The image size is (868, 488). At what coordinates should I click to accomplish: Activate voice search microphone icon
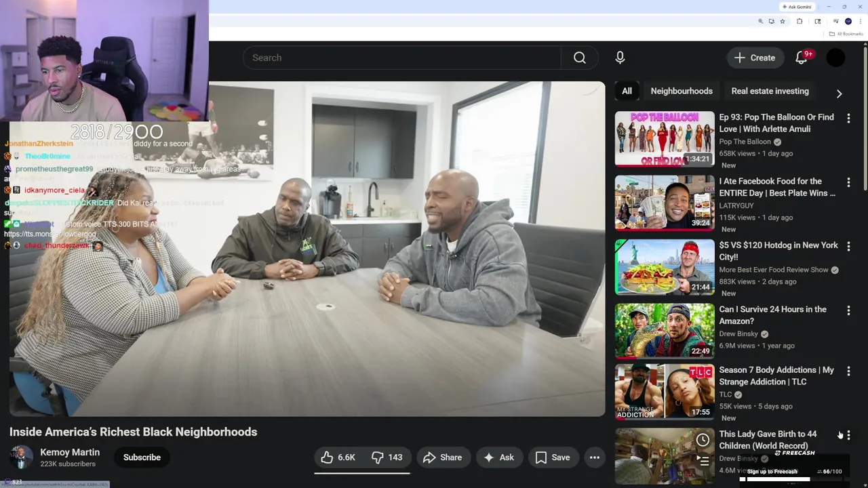(x=620, y=58)
